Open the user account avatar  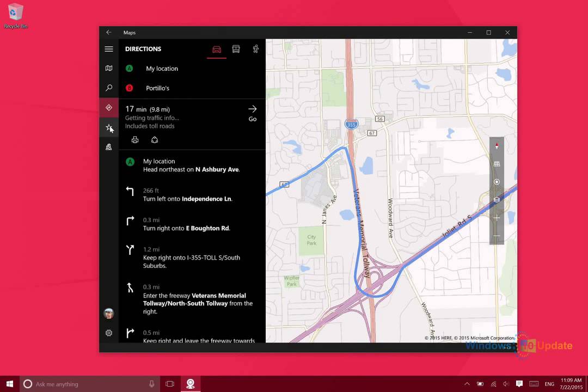[109, 313]
